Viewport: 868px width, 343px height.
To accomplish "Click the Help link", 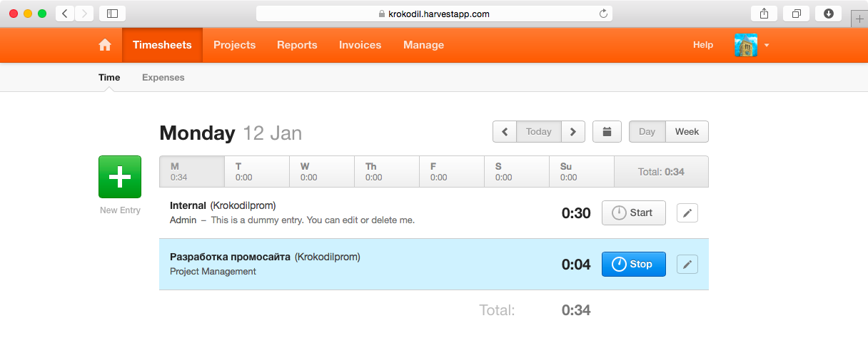I will pos(702,45).
